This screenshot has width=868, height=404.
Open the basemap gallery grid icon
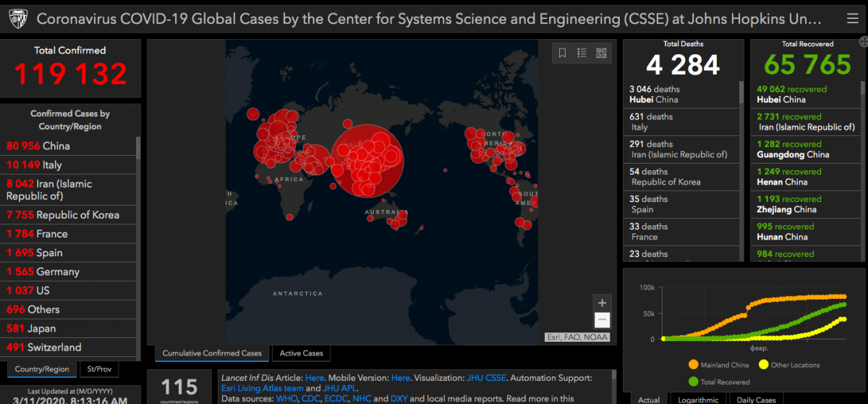click(x=601, y=53)
